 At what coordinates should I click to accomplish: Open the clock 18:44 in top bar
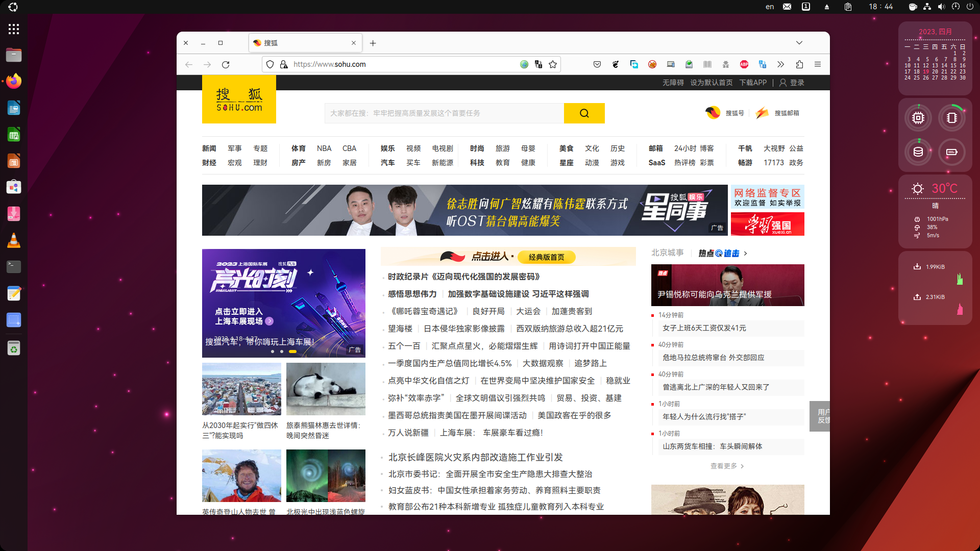[x=881, y=7]
